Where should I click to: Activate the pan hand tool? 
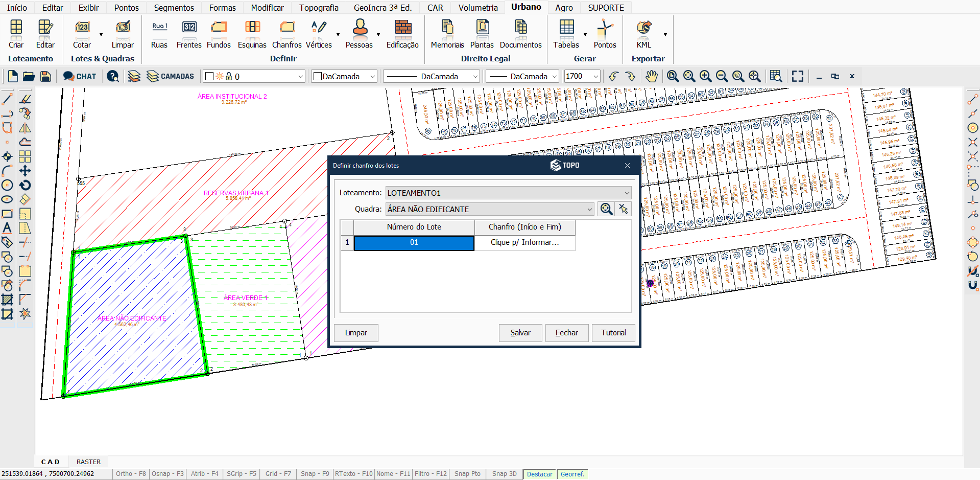point(651,76)
